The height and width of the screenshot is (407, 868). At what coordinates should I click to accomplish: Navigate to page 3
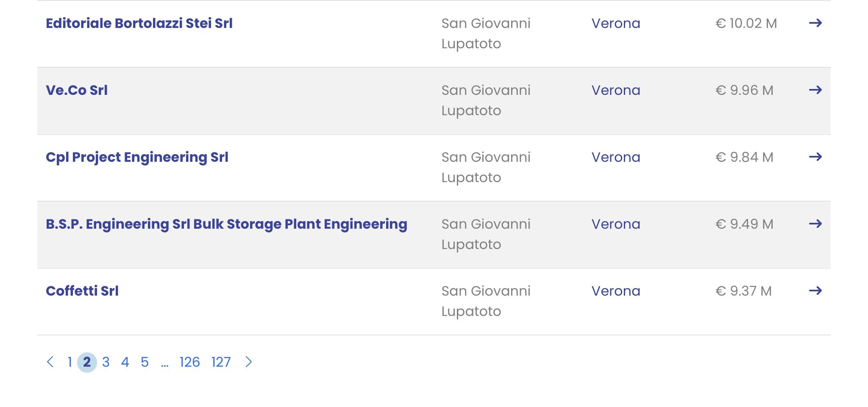pyautogui.click(x=106, y=362)
